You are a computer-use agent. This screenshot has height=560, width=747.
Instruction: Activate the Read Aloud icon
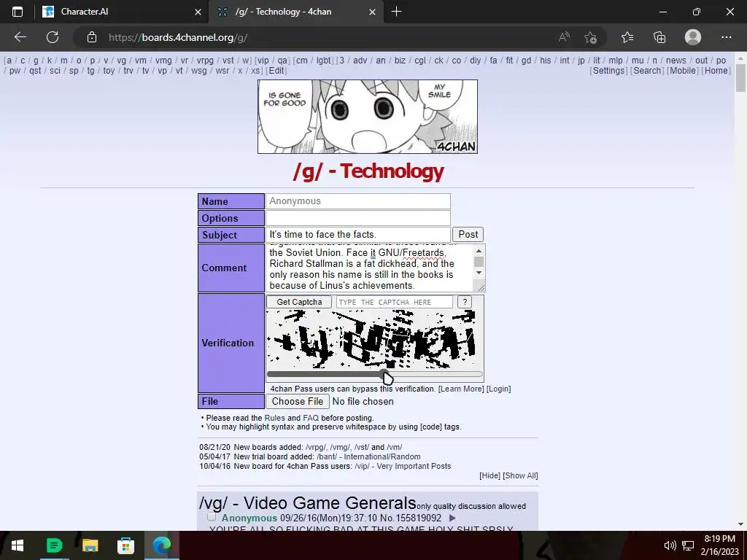pyautogui.click(x=564, y=37)
